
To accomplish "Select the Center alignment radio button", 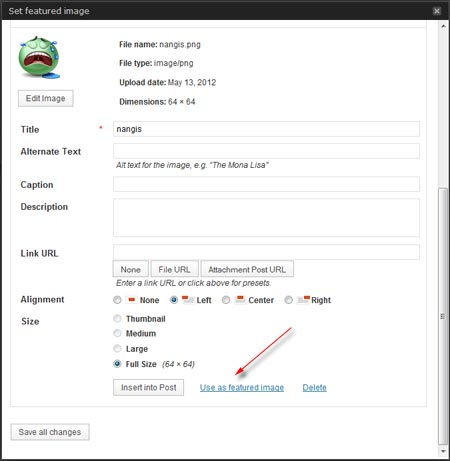I will pyautogui.click(x=226, y=300).
